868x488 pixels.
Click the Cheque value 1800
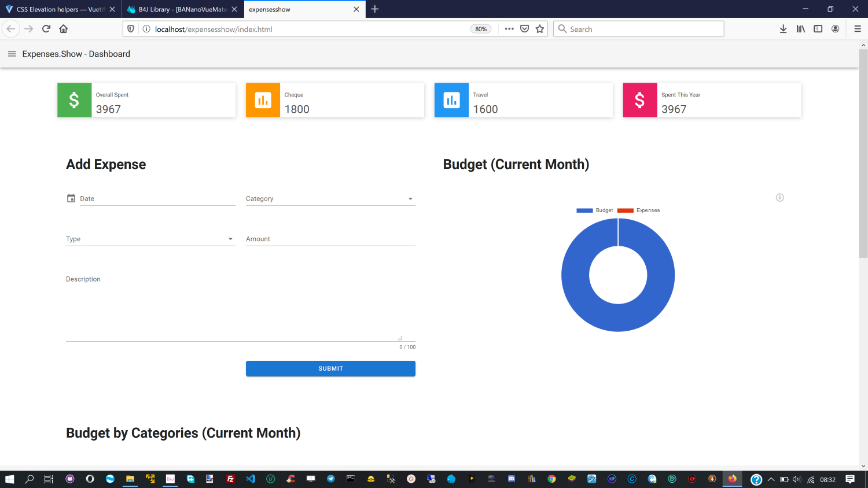tap(297, 109)
